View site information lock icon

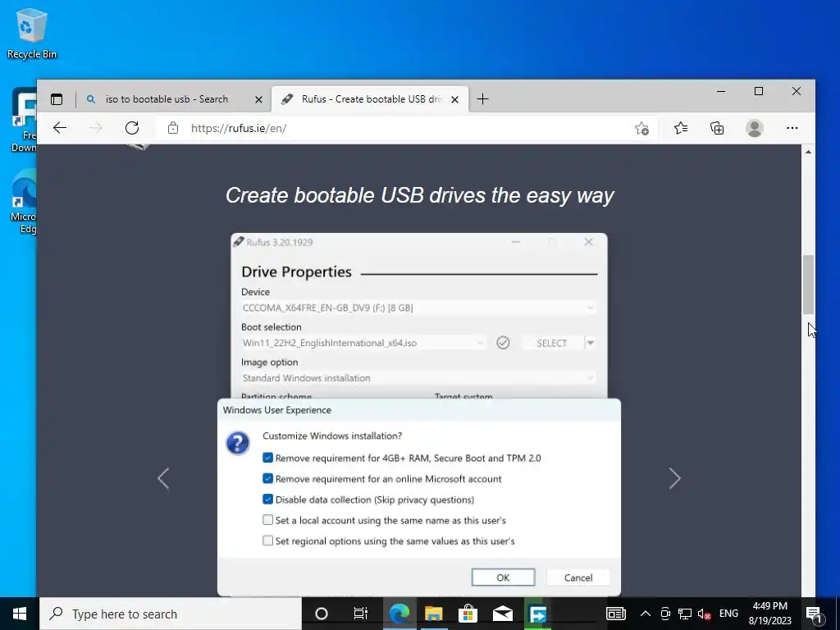172,128
